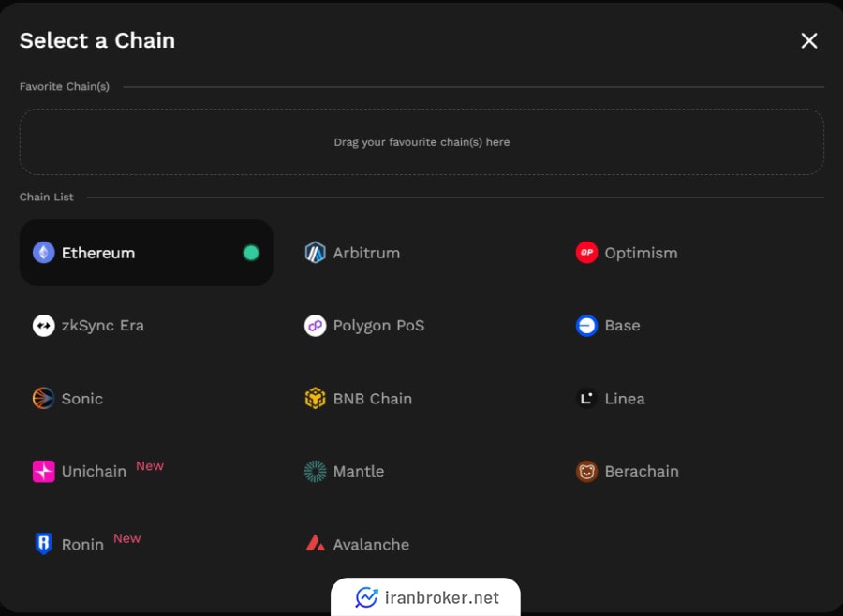Click the Arbitrum chain logo icon

(315, 253)
